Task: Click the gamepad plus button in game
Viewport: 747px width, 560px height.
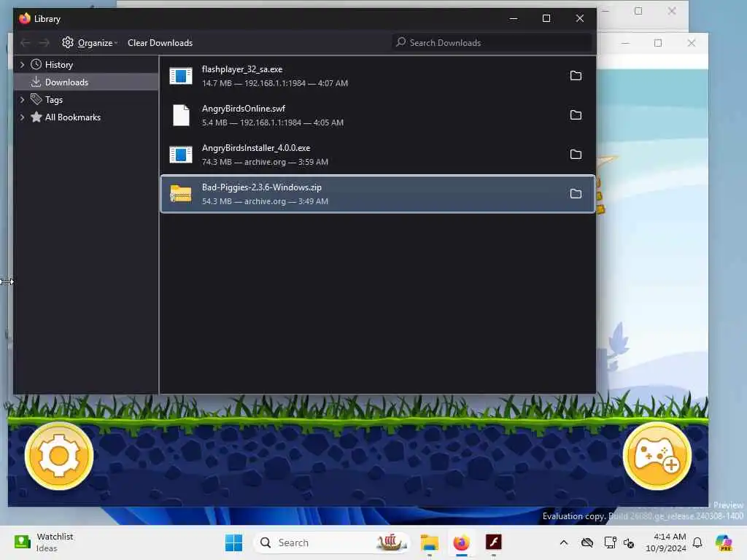Action: (x=657, y=456)
